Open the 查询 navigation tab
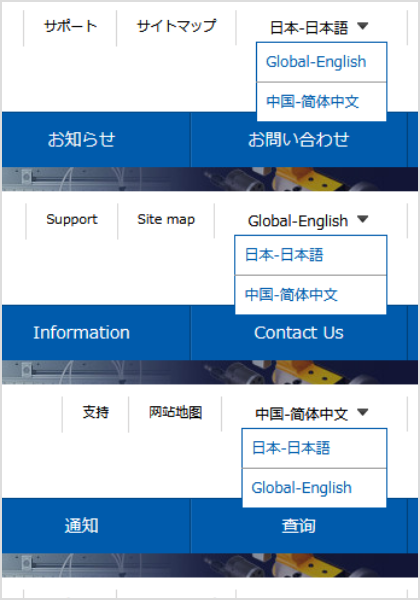Image resolution: width=420 pixels, height=600 pixels. tap(299, 526)
